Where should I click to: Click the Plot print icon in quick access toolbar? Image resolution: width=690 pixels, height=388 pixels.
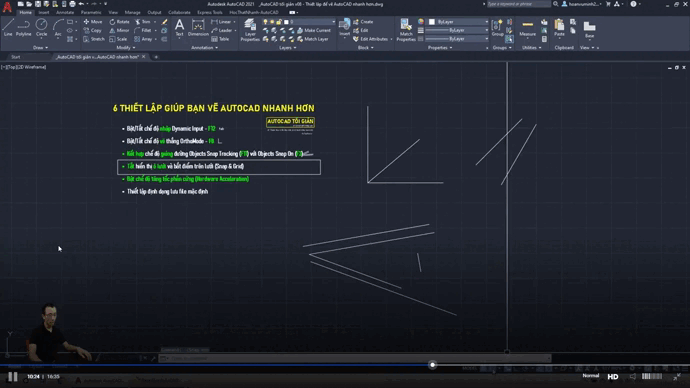pos(72,4)
